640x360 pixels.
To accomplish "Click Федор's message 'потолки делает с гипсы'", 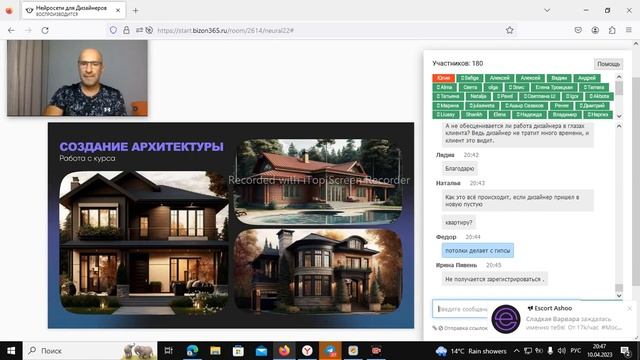I will tap(478, 251).
